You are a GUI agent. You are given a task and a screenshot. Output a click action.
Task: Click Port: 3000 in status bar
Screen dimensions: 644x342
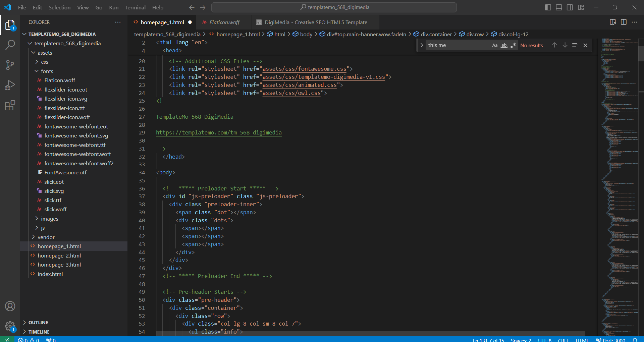pyautogui.click(x=610, y=340)
